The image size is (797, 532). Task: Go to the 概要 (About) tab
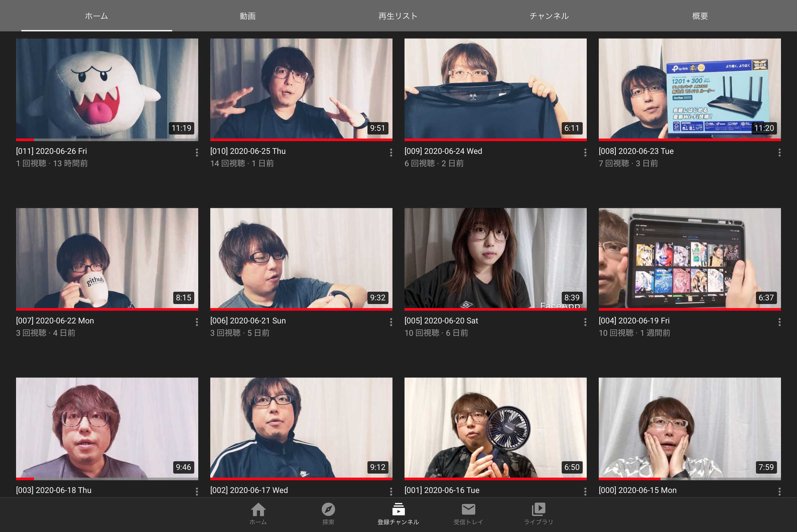(x=700, y=16)
